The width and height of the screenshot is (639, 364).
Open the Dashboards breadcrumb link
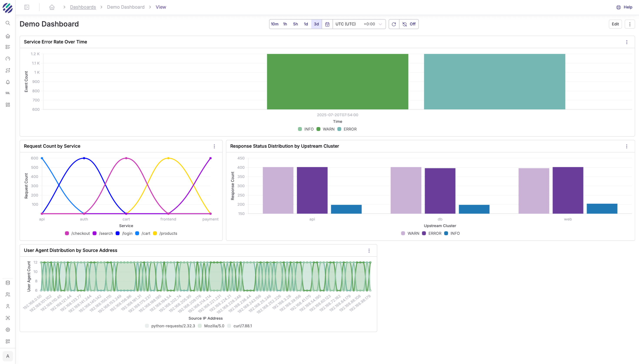click(83, 7)
